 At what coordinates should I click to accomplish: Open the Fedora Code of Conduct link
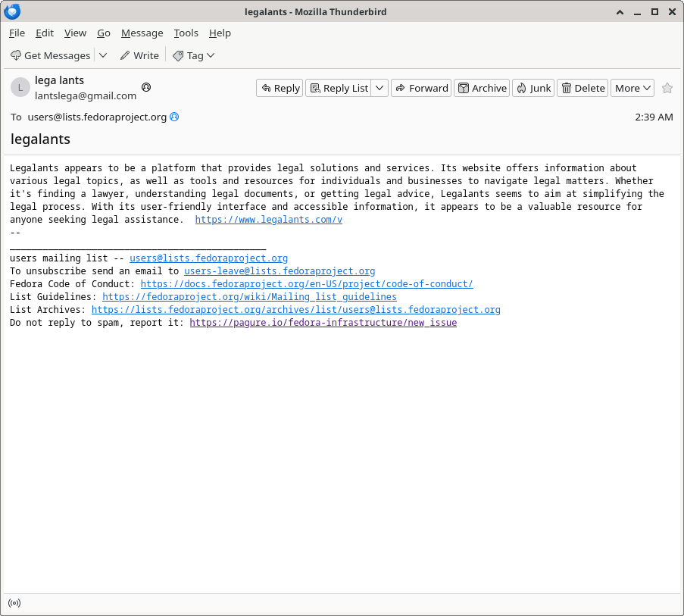[x=307, y=284]
